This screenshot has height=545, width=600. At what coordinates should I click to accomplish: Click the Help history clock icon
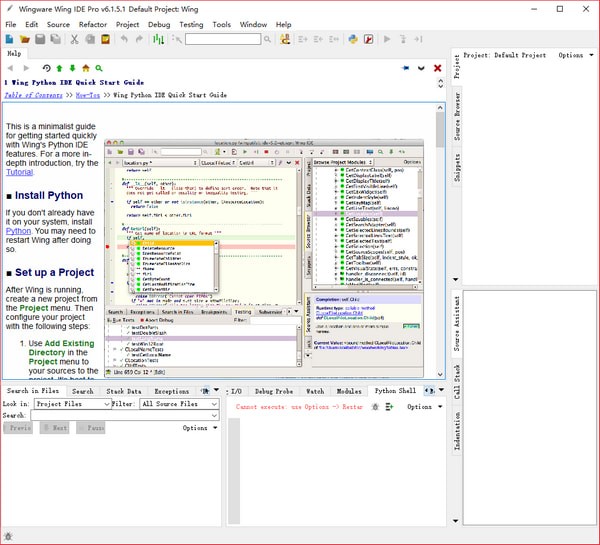pyautogui.click(x=46, y=68)
